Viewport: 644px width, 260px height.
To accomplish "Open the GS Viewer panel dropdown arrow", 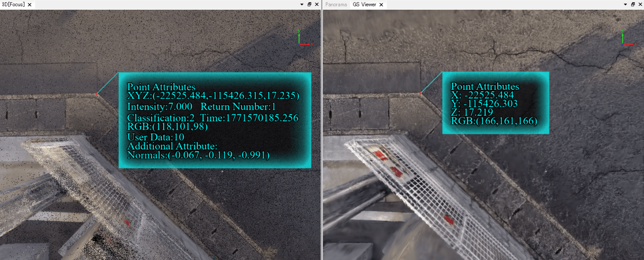I will 625,5.
